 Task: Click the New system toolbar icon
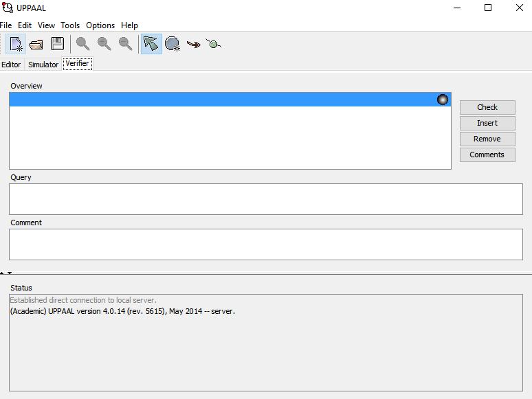coord(16,44)
